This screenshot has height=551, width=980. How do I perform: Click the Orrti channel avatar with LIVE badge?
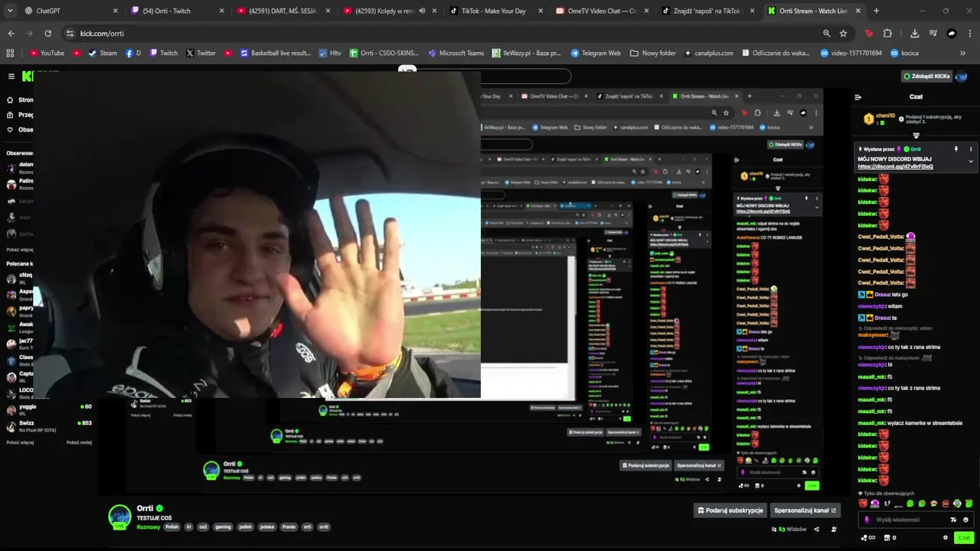pos(119,517)
